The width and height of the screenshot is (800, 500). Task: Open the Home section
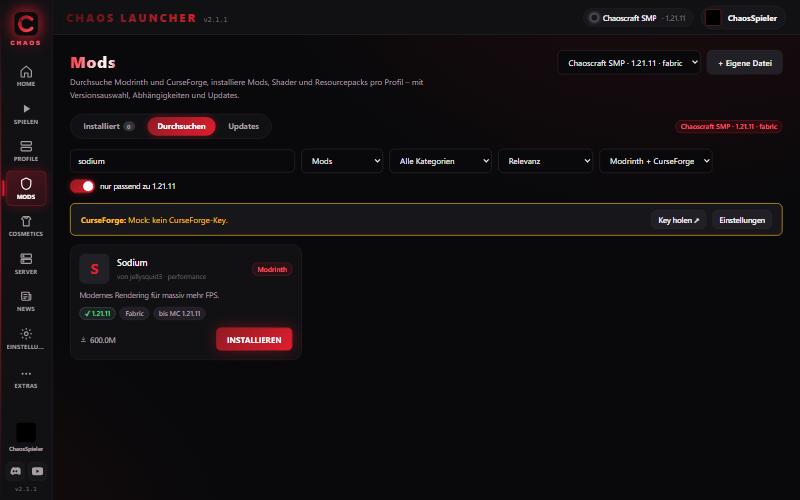click(26, 76)
